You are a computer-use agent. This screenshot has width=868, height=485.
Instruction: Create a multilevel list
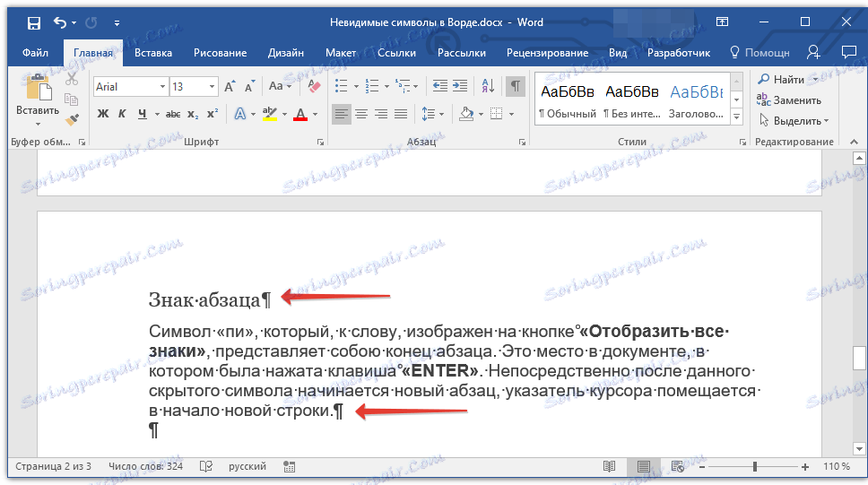point(403,86)
